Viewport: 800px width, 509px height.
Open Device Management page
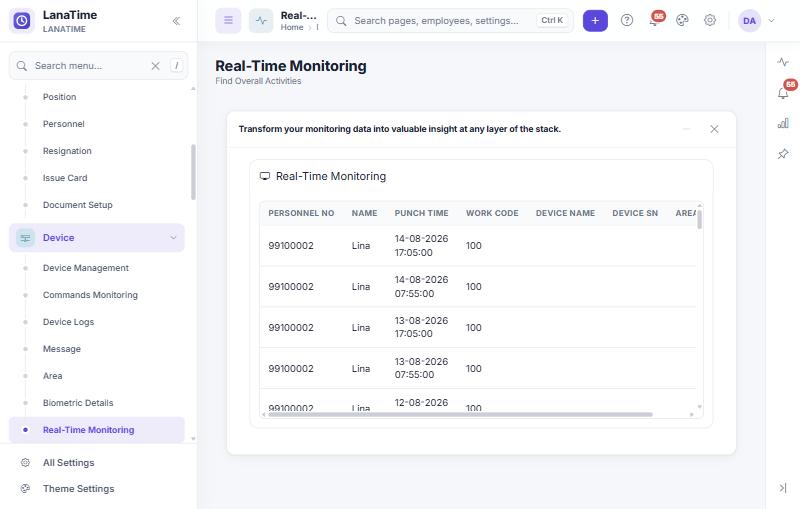click(x=86, y=268)
